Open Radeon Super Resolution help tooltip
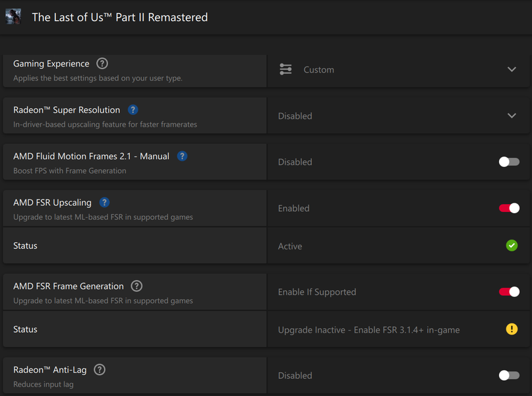 click(133, 110)
